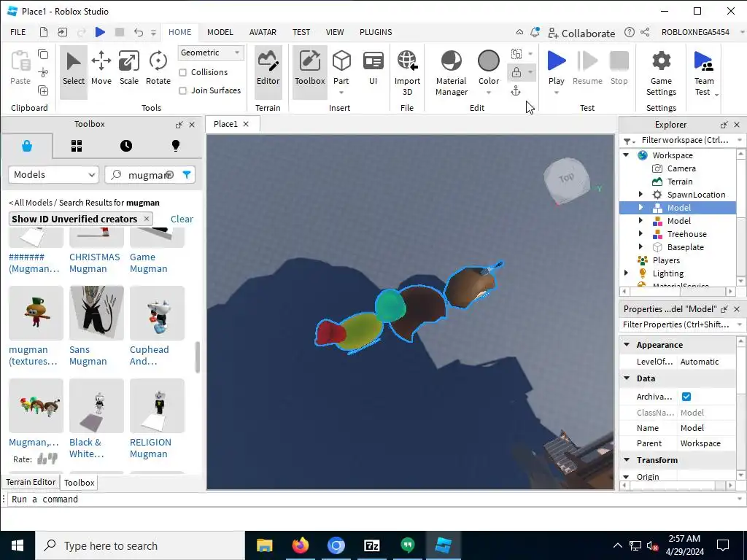Toggle the Archivable checkbox
Viewport: 747px width, 560px height.
coord(686,397)
